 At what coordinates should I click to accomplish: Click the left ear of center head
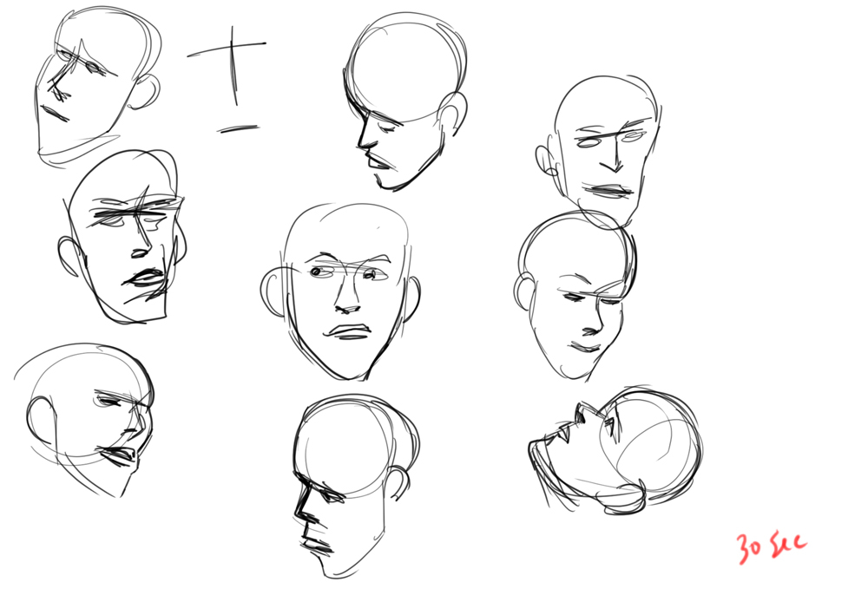[272, 293]
